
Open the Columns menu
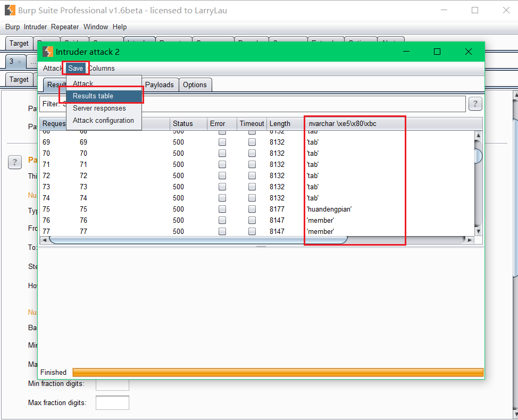102,68
